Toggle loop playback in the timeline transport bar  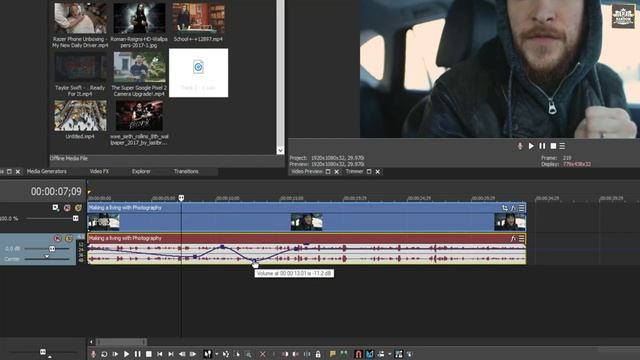[x=104, y=354]
